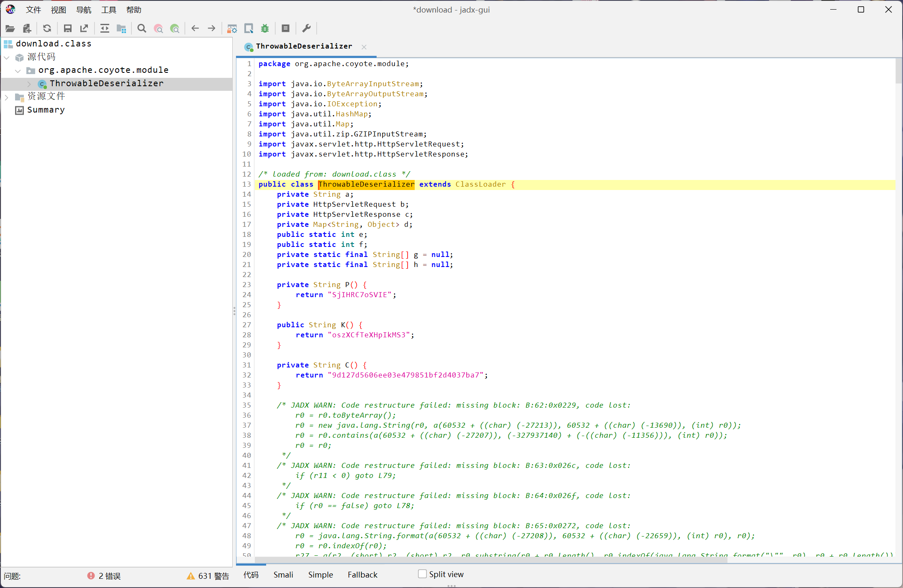Switch to the Fallback tab
This screenshot has height=588, width=903.
tap(362, 575)
